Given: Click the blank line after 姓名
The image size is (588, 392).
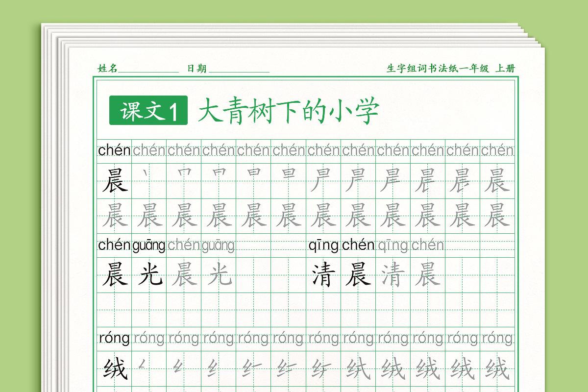Looking at the screenshot, I should point(148,70).
